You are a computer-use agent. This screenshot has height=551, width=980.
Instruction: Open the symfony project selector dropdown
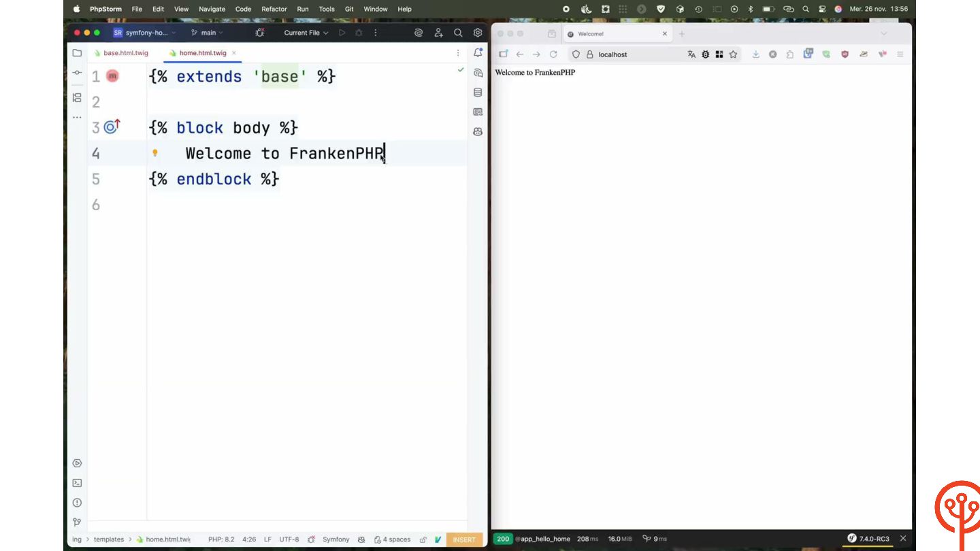click(x=144, y=33)
